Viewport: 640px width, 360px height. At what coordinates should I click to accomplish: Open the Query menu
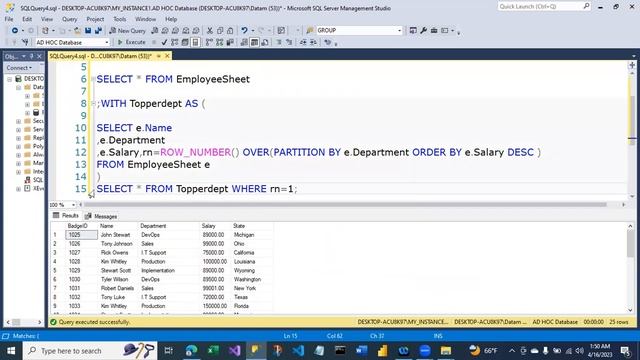[x=69, y=19]
